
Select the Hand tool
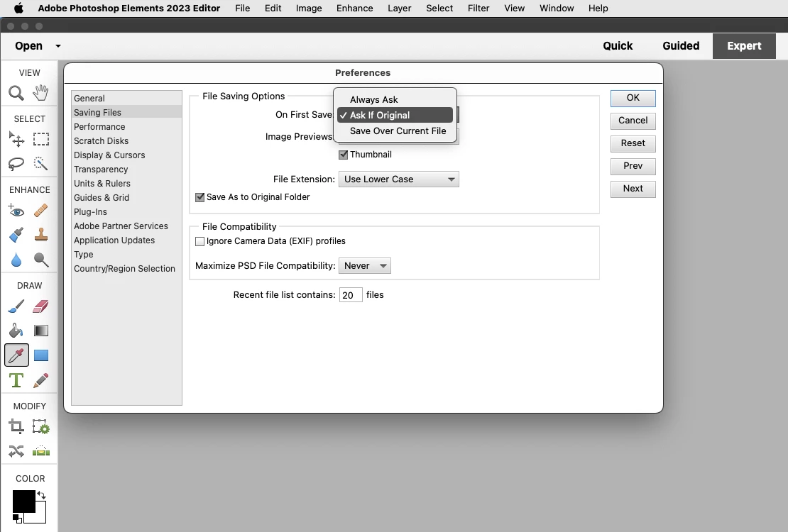(x=40, y=92)
